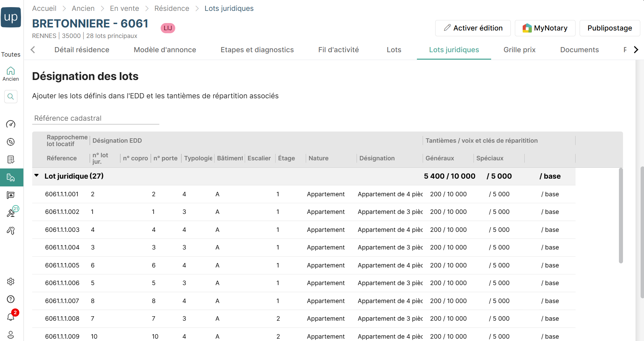
Task: Switch to the Modèle d'annonce tab
Action: tap(165, 50)
